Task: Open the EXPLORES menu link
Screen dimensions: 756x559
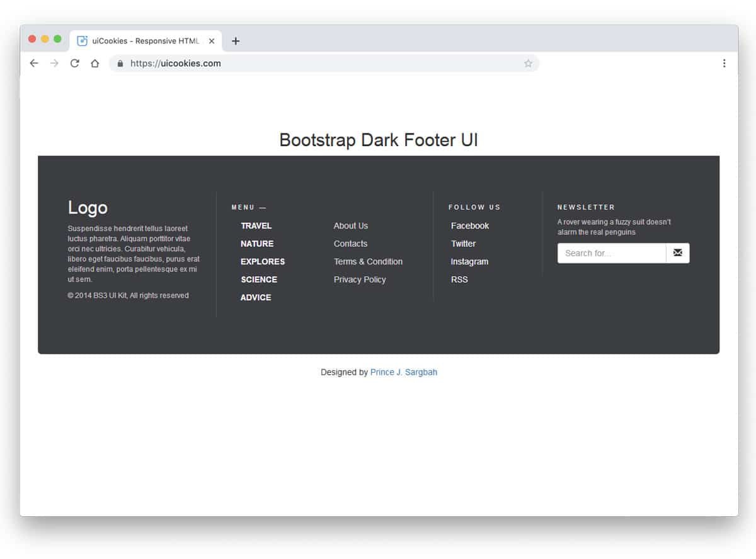Action: [263, 261]
